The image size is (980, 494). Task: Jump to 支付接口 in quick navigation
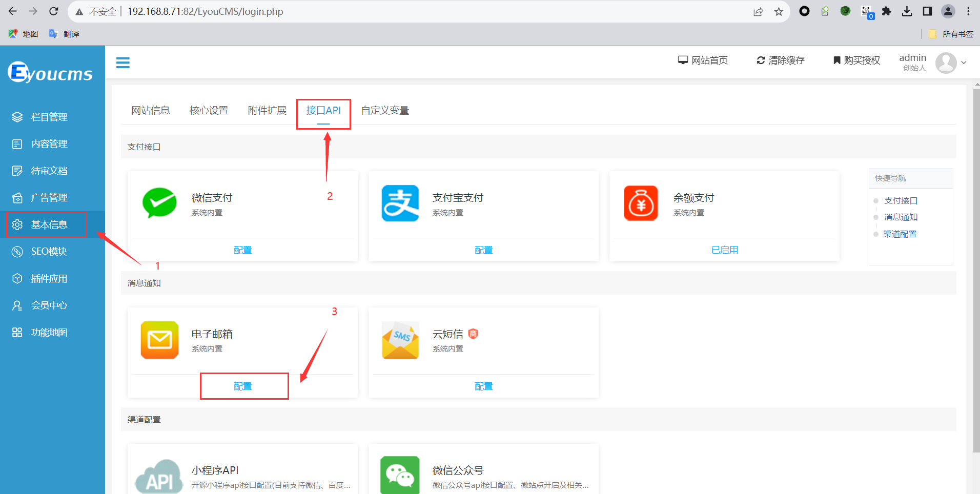901,200
